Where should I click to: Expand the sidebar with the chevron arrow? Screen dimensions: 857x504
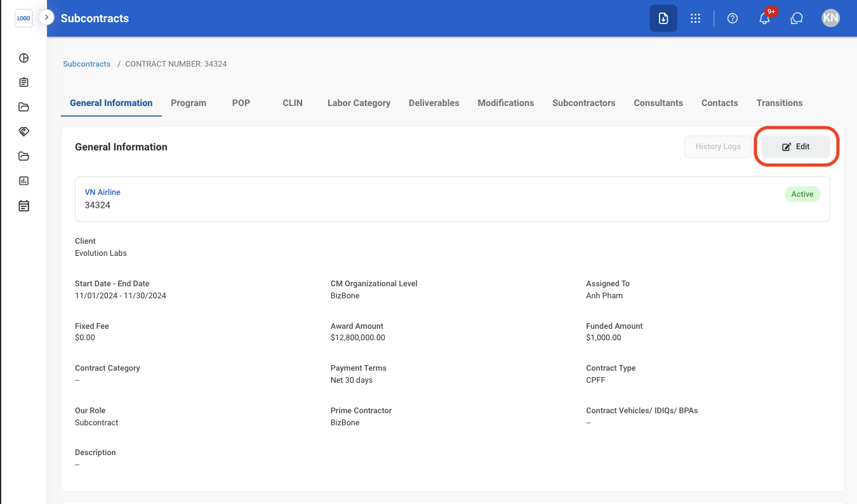tap(46, 17)
